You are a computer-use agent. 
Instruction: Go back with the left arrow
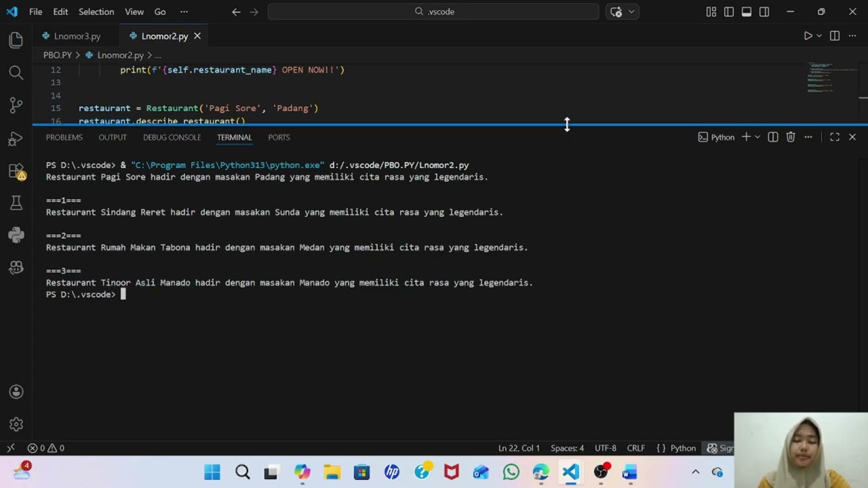[236, 12]
